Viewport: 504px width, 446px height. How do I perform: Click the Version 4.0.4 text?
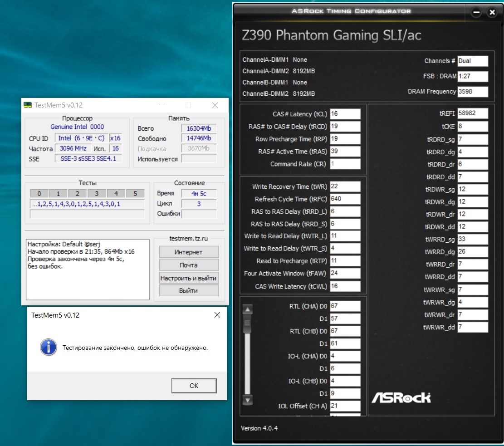tap(259, 428)
